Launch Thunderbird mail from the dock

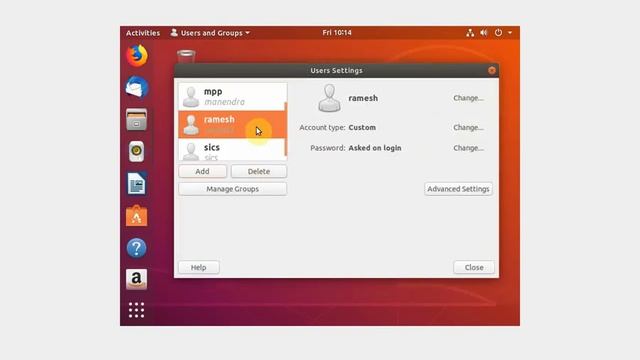pos(137,87)
